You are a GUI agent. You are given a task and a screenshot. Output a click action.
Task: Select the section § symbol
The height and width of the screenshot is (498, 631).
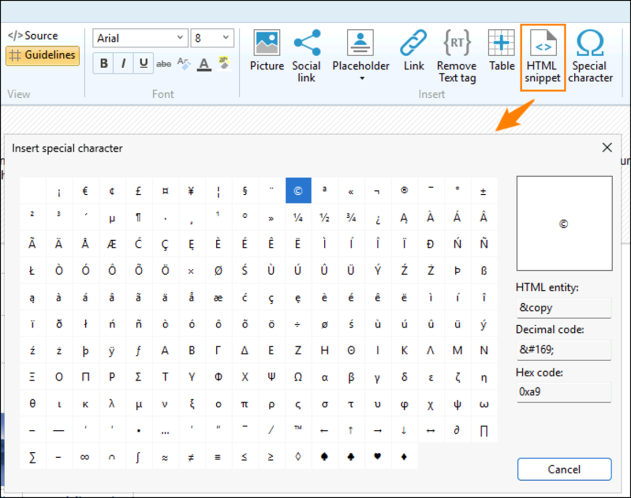point(245,191)
